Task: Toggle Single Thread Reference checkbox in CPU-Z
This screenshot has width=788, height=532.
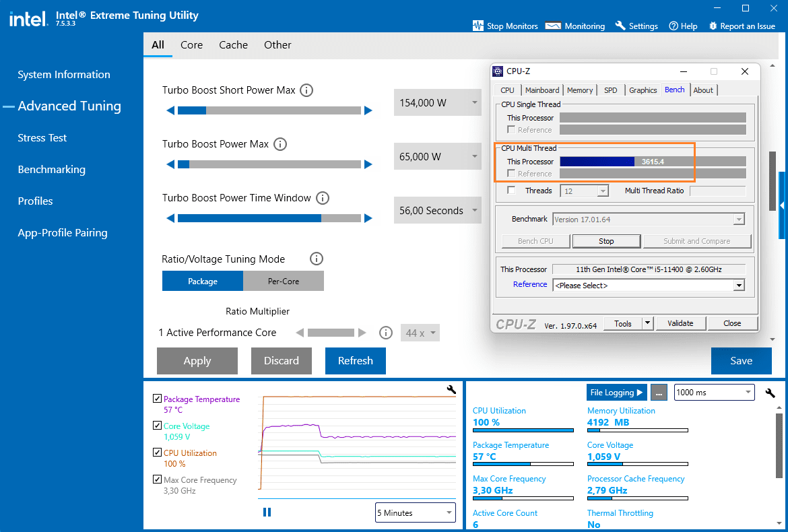Action: pos(512,129)
